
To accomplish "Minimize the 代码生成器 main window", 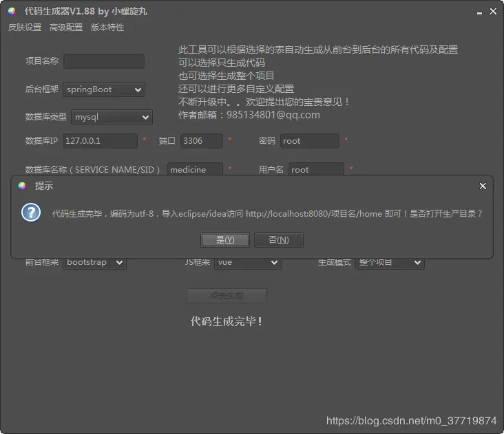I will tap(479, 13).
